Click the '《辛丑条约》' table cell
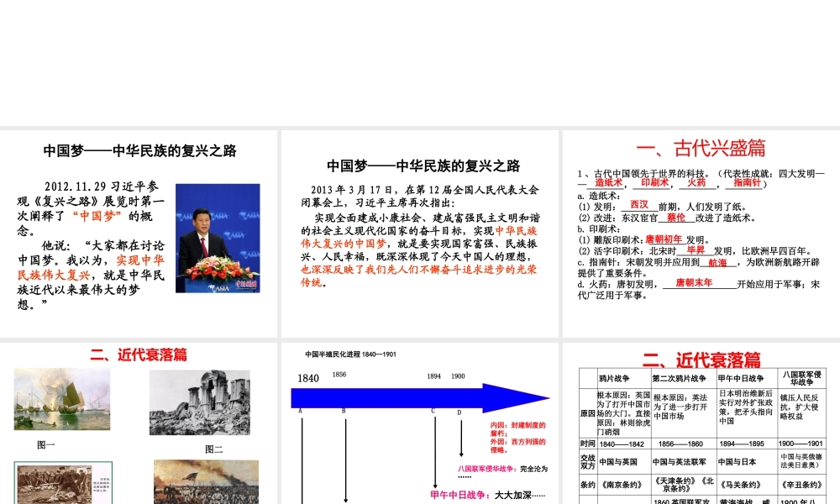The width and height of the screenshot is (840, 504). point(801,485)
